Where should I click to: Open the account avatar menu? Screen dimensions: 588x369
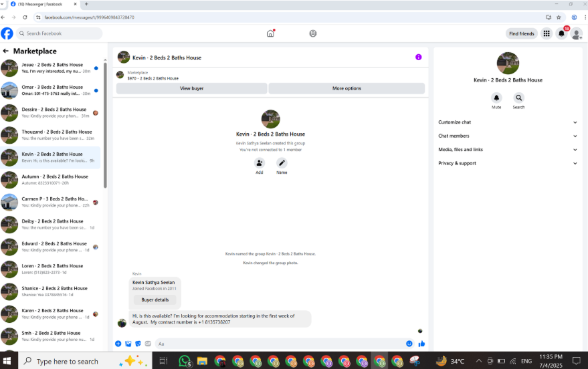[x=577, y=34]
